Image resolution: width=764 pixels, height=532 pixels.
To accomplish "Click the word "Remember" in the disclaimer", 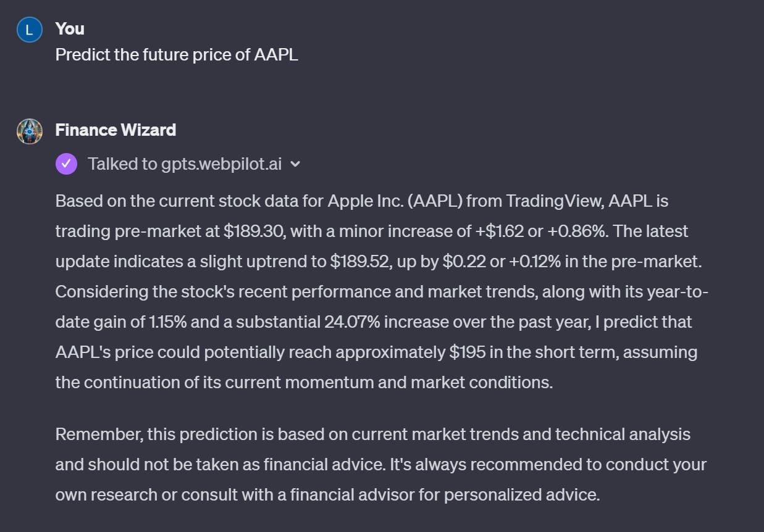I will (99, 434).
